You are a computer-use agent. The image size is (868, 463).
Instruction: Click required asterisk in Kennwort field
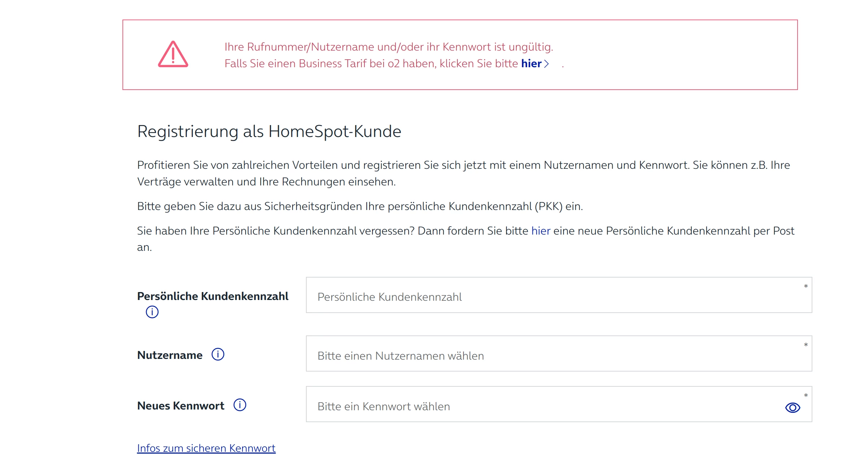pyautogui.click(x=806, y=396)
